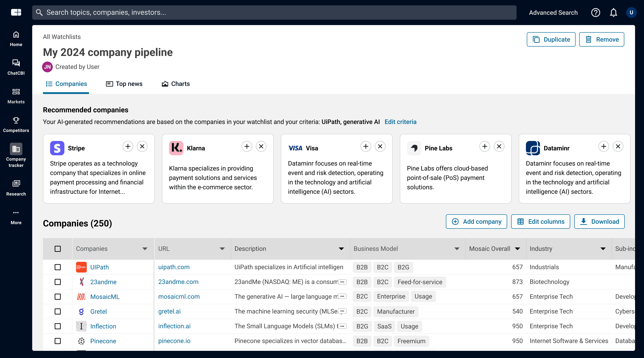The width and height of the screenshot is (644, 358).
Task: Dismiss the Klarna recommendation card
Action: tap(261, 146)
